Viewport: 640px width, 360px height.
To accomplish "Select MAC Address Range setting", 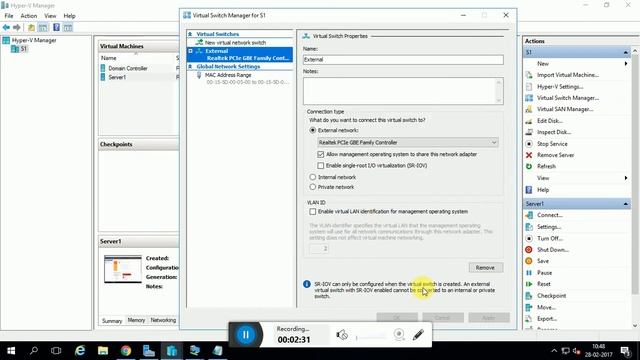I will click(228, 75).
